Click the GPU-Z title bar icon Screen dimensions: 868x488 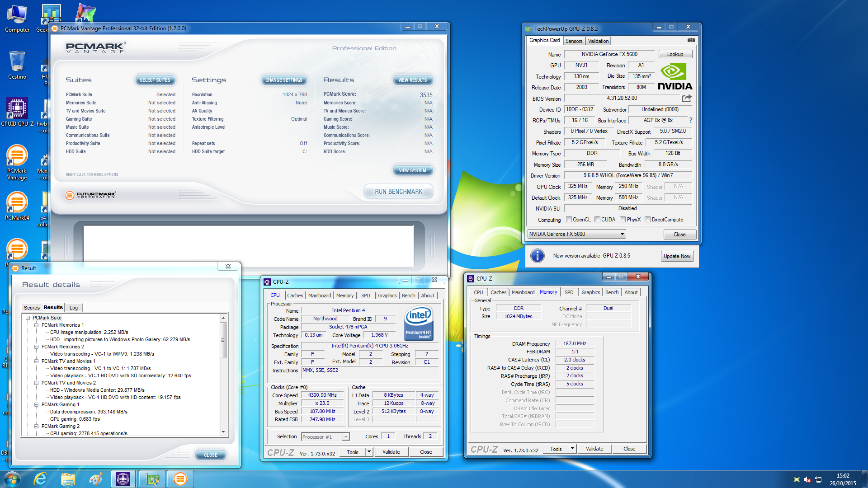tap(528, 28)
